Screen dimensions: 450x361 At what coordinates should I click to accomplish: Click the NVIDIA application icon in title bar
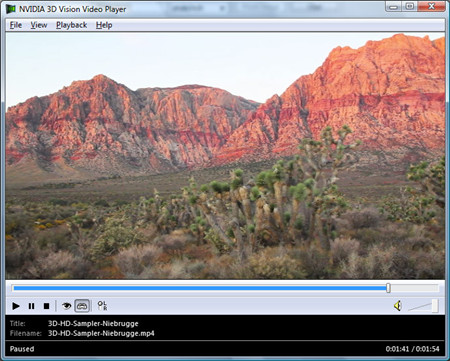tap(11, 9)
